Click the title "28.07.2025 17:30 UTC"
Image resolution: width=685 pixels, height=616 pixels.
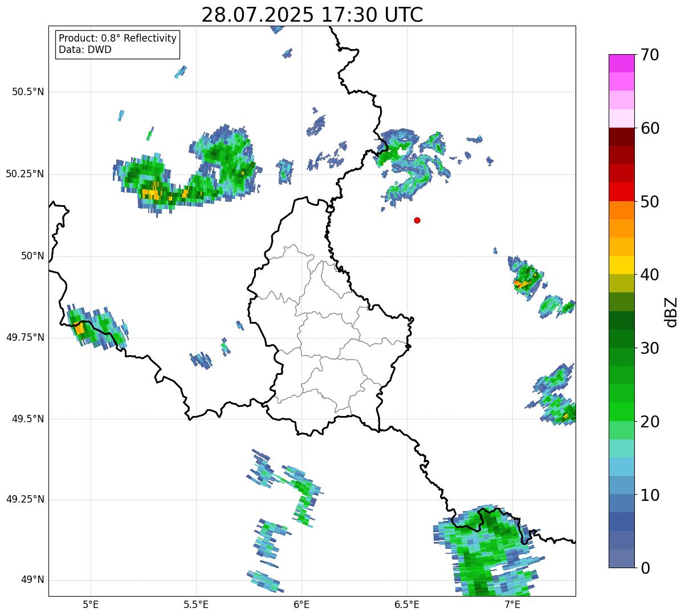312,15
